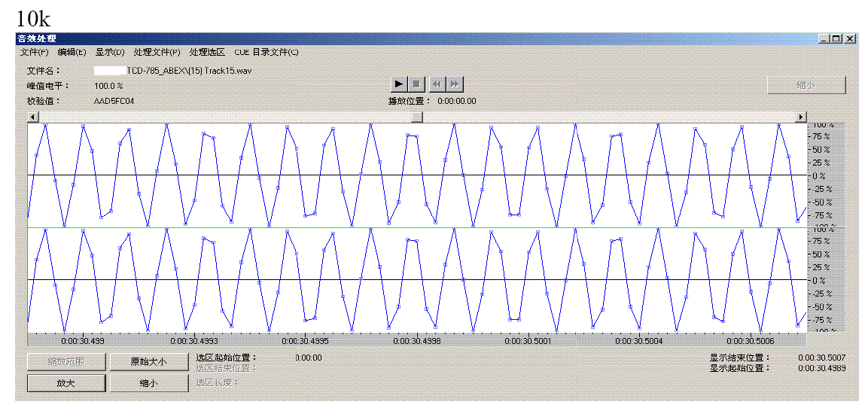Click the 放大 zoom in button

pyautogui.click(x=65, y=383)
